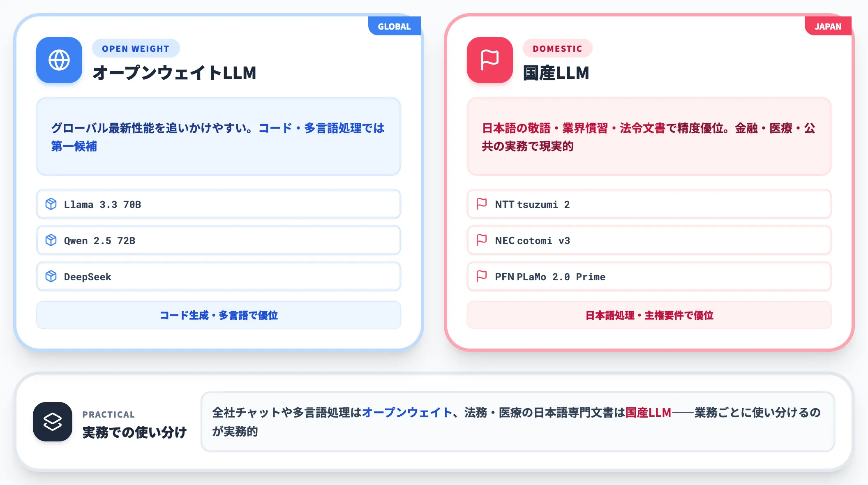Click the dark layers icon beside PRACTICAL
Image resolution: width=868 pixels, height=485 pixels.
(53, 422)
